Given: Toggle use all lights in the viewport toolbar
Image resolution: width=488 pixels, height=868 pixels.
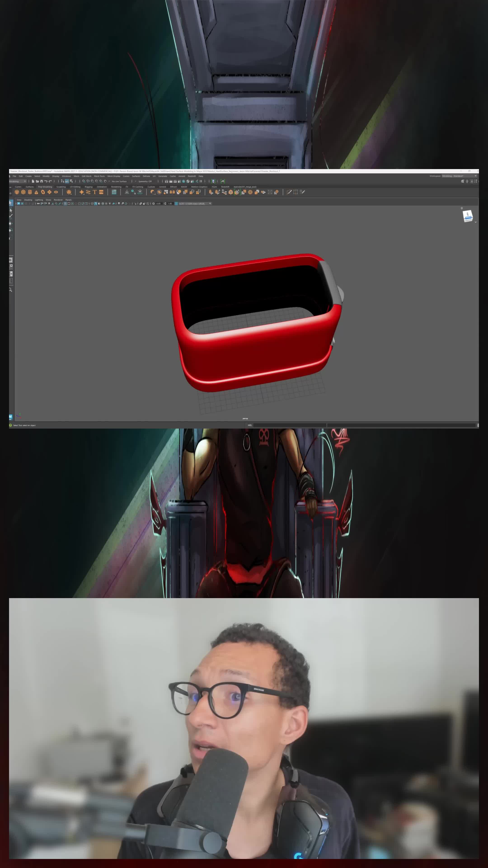Looking at the screenshot, I should 110,203.
